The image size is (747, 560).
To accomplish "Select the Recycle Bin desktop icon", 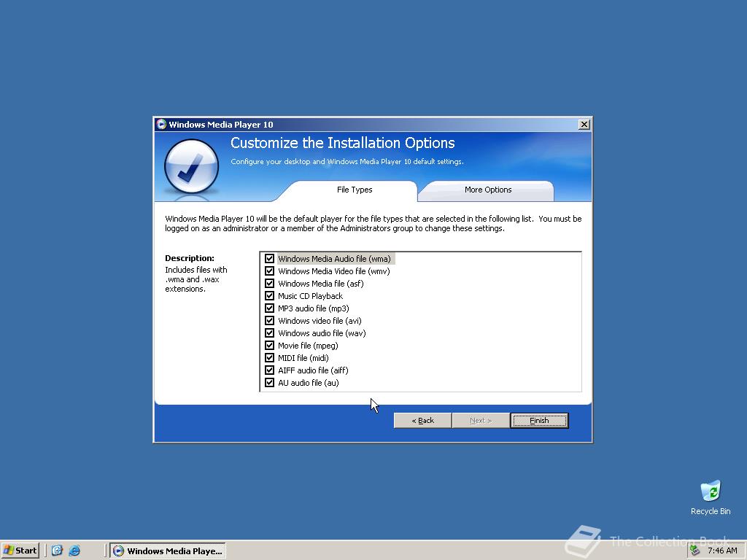I will click(x=711, y=497).
